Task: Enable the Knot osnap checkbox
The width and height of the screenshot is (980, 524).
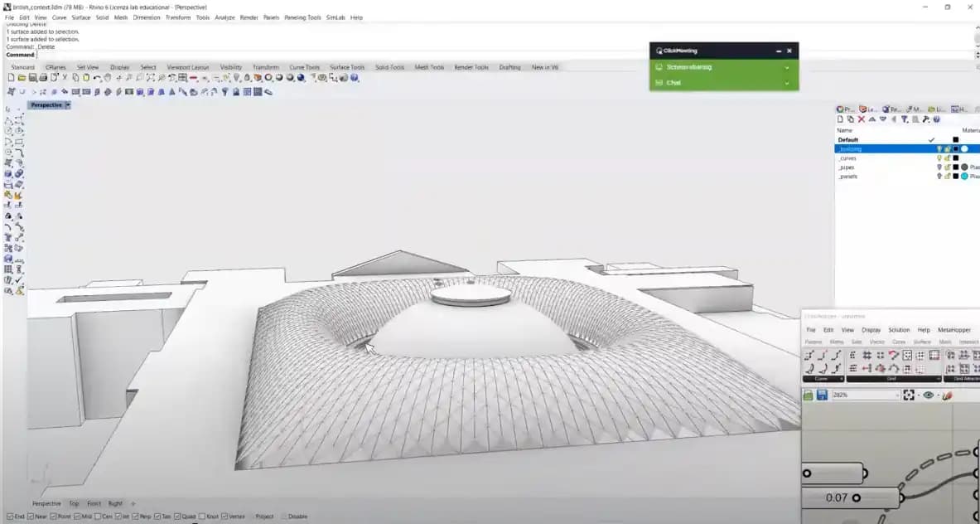Action: coord(202,517)
